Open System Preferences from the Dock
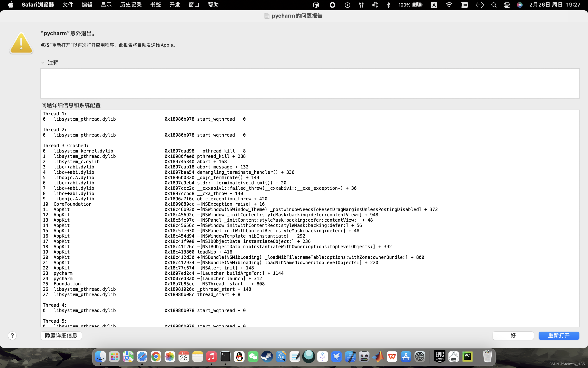 pyautogui.click(x=420, y=357)
